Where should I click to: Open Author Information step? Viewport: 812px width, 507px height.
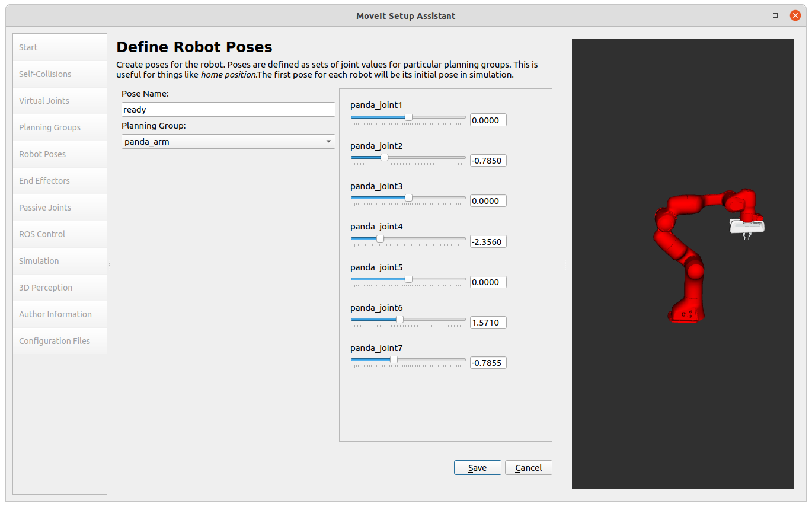tap(59, 314)
